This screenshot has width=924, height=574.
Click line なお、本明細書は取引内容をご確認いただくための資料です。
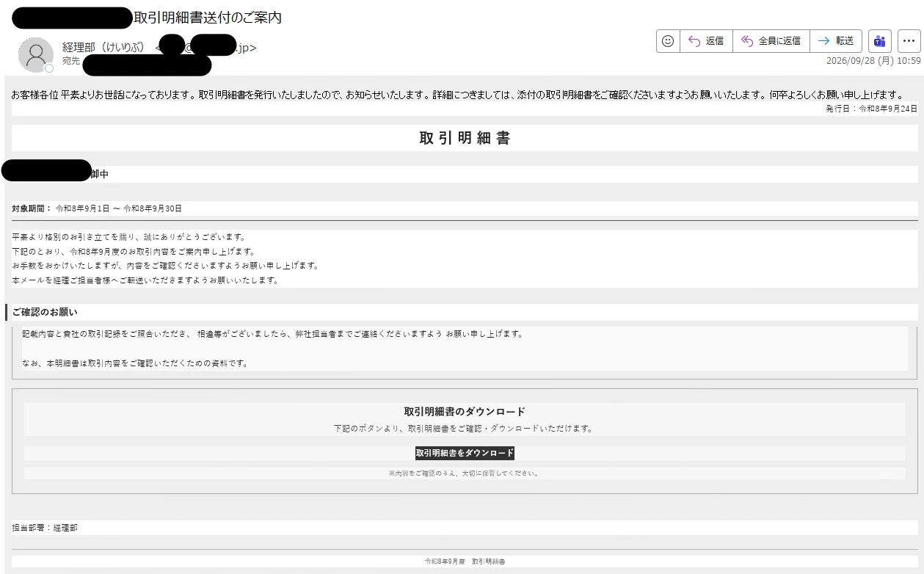pos(135,363)
